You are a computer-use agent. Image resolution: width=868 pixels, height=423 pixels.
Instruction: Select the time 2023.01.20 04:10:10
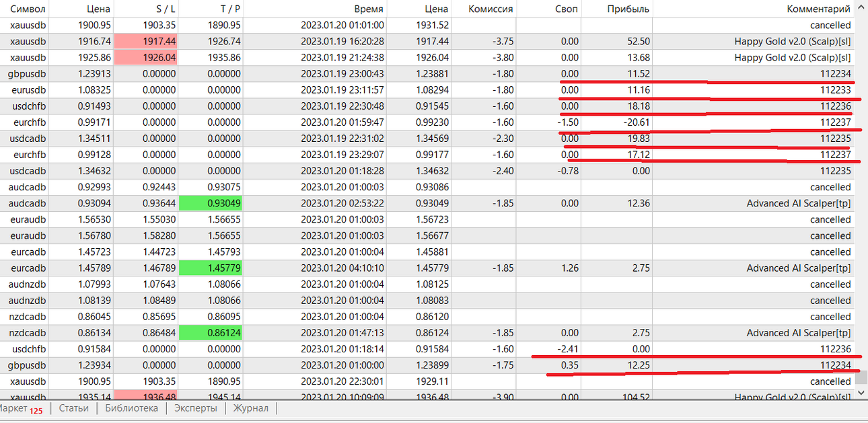pyautogui.click(x=342, y=268)
